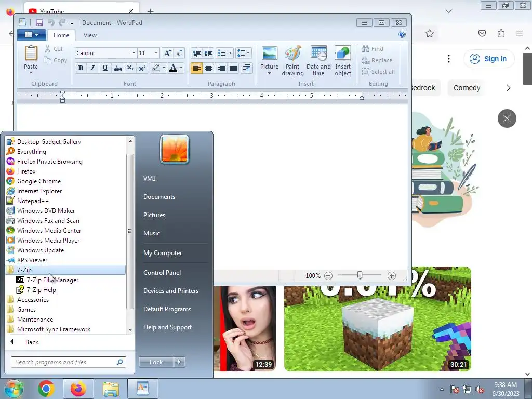
Task: Toggle Bold formatting
Action: [x=81, y=68]
